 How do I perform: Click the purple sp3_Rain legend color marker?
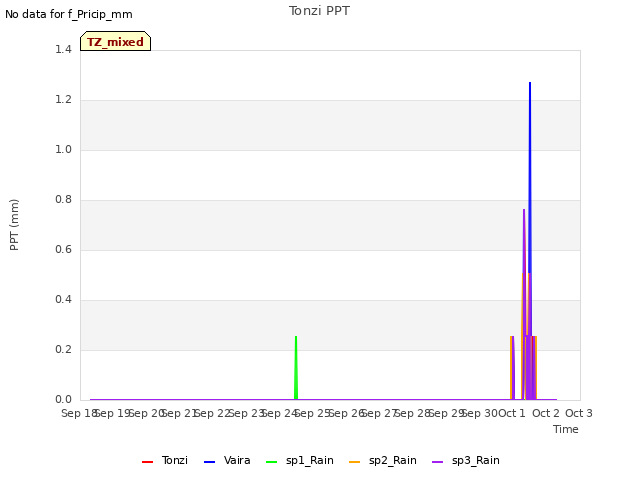[x=438, y=462]
